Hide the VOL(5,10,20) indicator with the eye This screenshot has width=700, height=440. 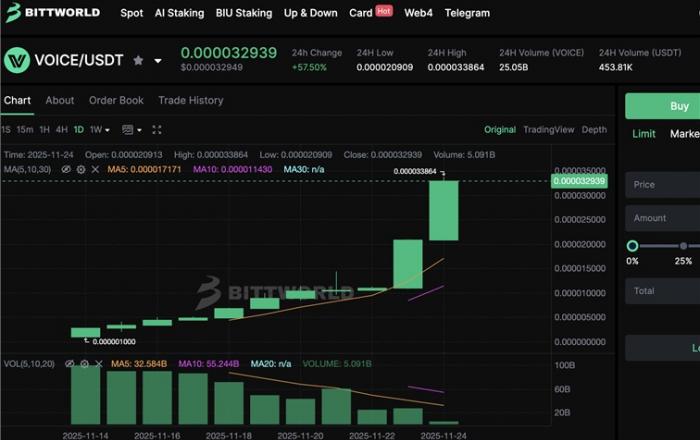coord(70,362)
